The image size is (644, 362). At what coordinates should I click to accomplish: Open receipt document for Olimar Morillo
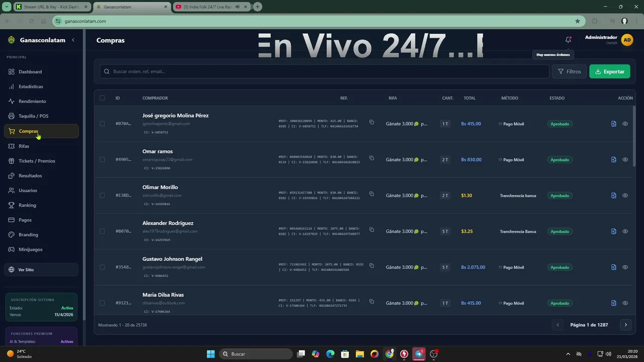pos(614,196)
